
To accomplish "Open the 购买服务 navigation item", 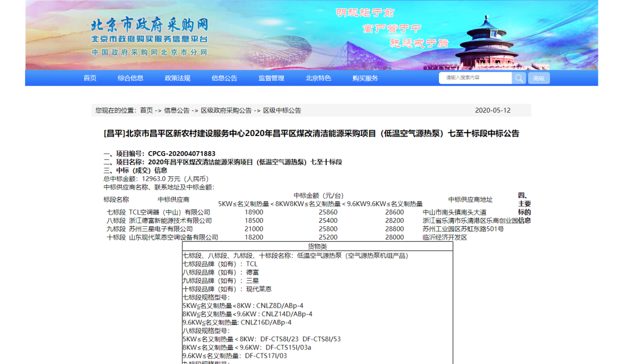I will 365,78.
